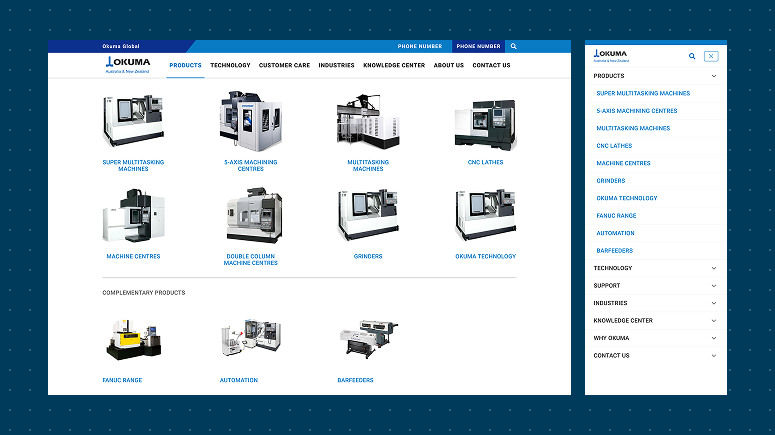Open the Customer Care menu item
This screenshot has width=775, height=435.
(x=284, y=65)
